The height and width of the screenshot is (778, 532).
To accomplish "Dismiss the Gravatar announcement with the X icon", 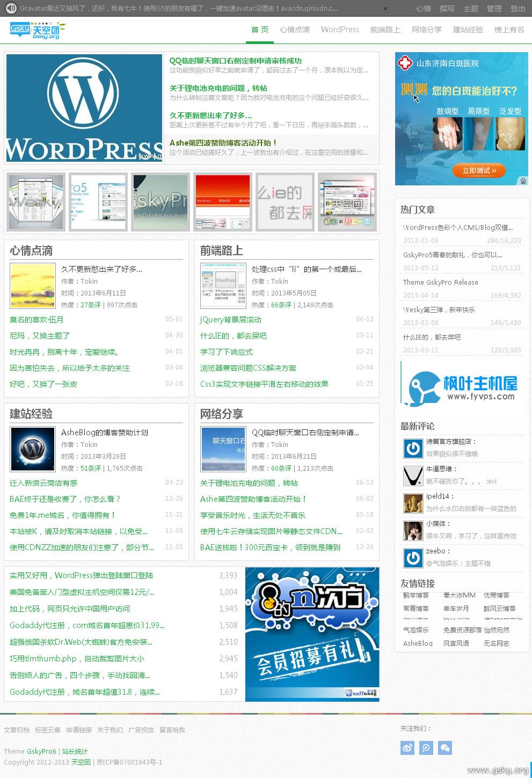I will click(386, 9).
